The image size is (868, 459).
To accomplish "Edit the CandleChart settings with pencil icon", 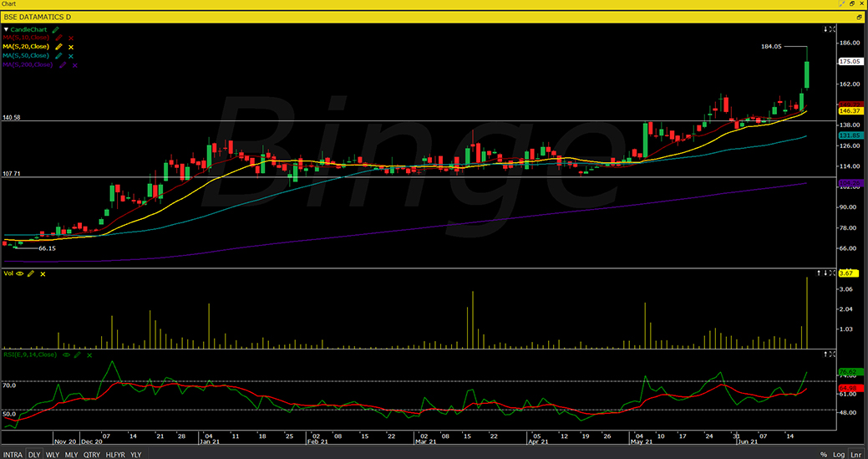I will [56, 28].
